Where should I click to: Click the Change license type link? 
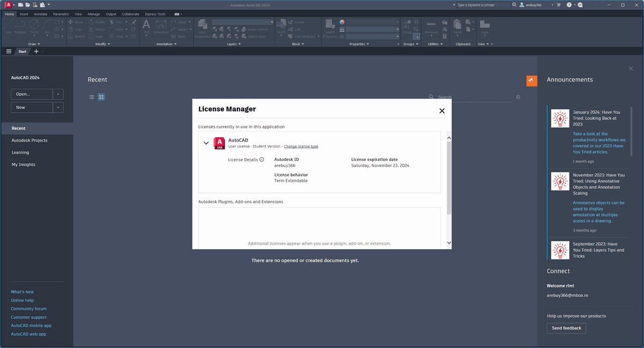click(x=301, y=146)
